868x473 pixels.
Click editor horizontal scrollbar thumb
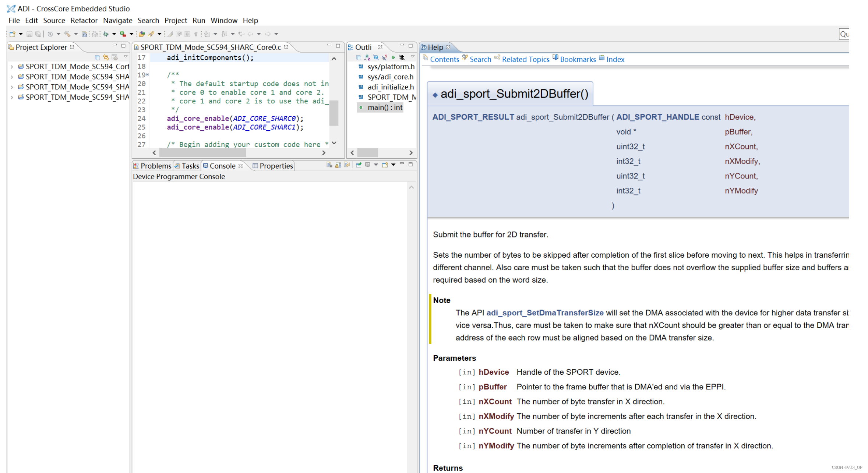pyautogui.click(x=203, y=153)
